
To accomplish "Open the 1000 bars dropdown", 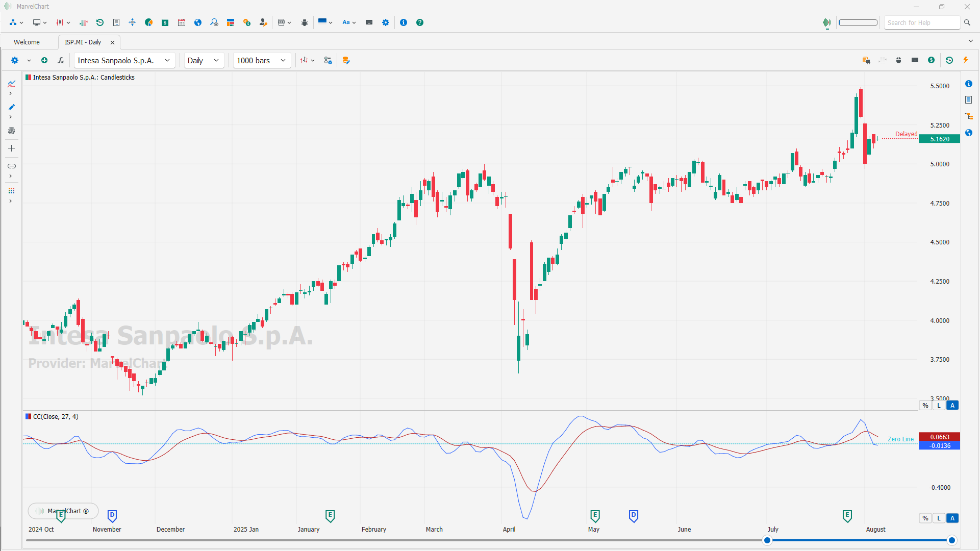I will 262,60.
